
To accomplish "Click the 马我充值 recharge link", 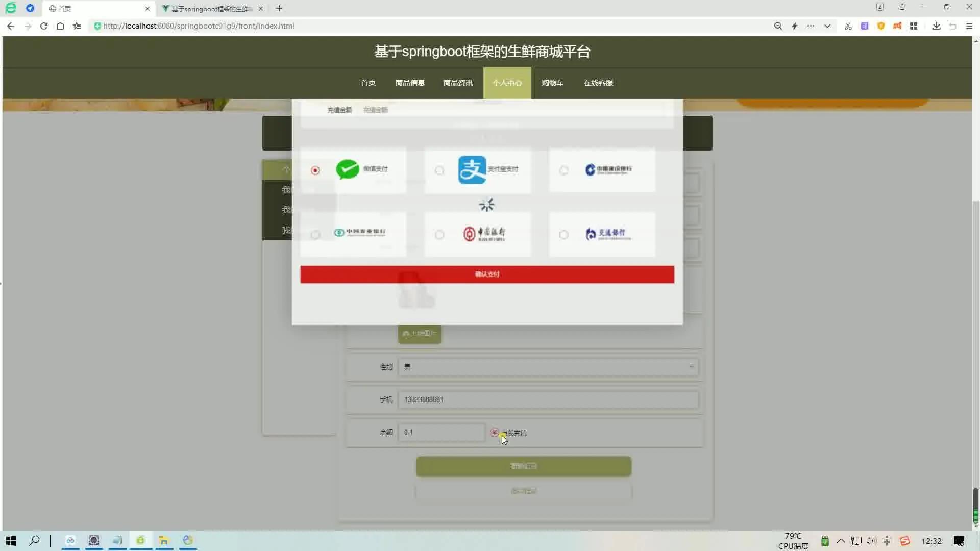I will coord(516,433).
